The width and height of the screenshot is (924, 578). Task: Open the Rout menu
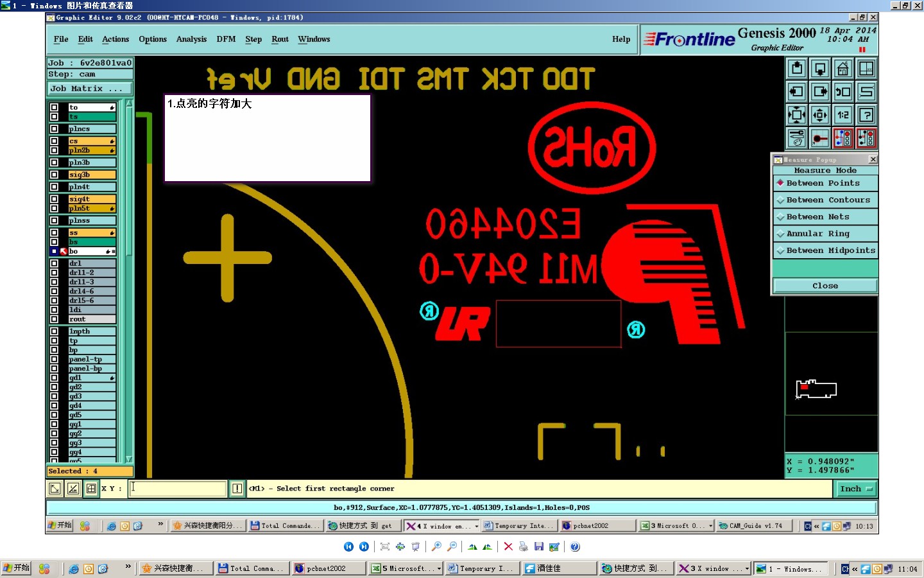tap(280, 39)
